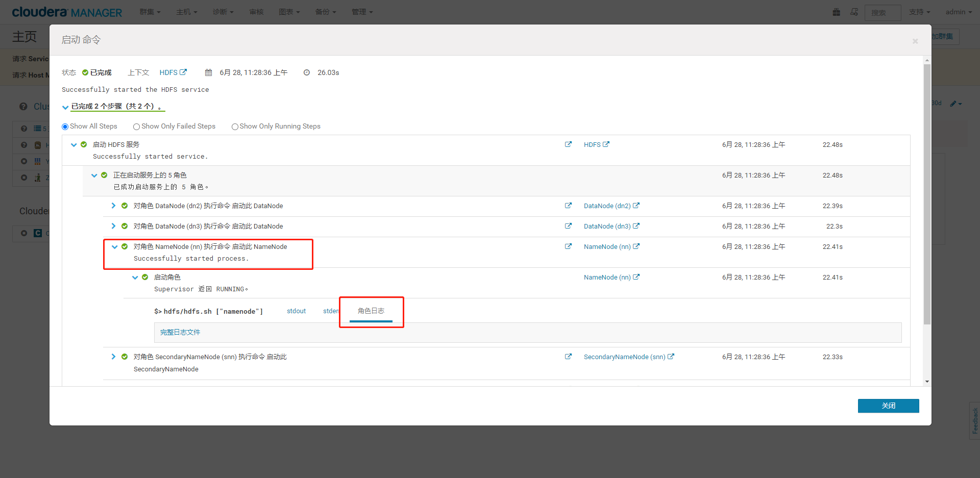Select Show Only Running Steps radio button
Viewport: 980px width, 478px height.
[x=235, y=127]
